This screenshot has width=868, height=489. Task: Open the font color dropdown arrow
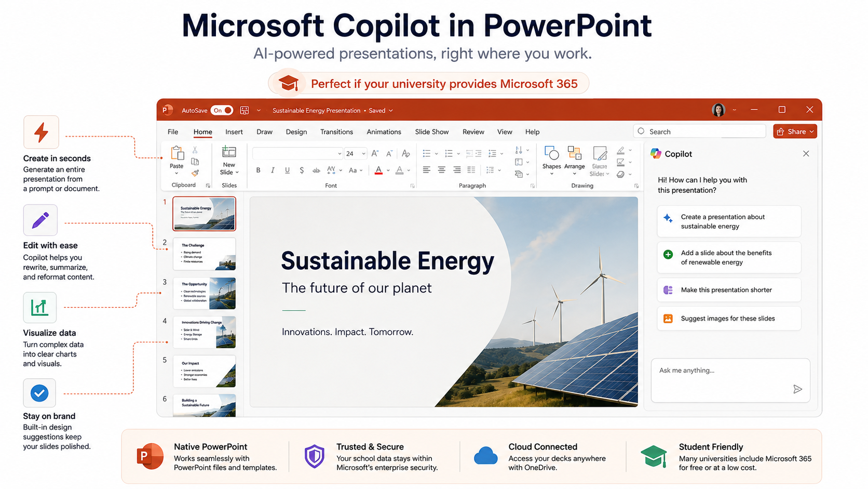tap(388, 170)
